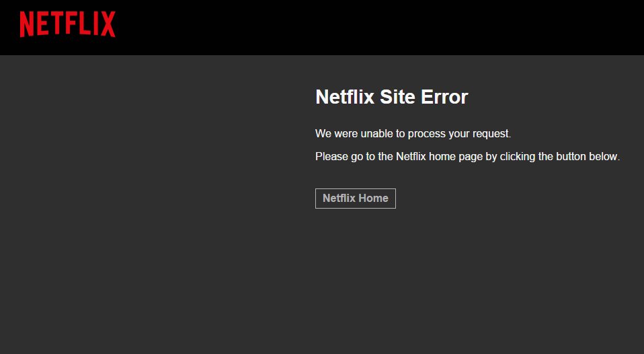
Task: Click the word 'clicking' in the instruction line
Action: coord(518,157)
